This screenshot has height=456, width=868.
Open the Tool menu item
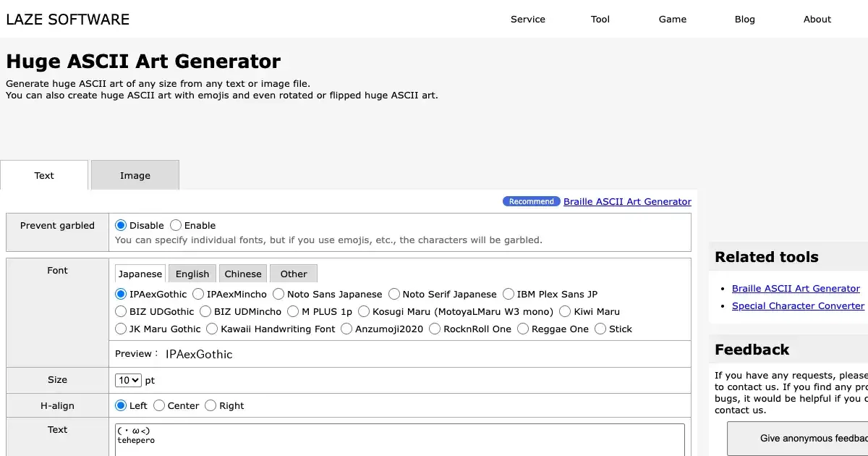click(600, 20)
